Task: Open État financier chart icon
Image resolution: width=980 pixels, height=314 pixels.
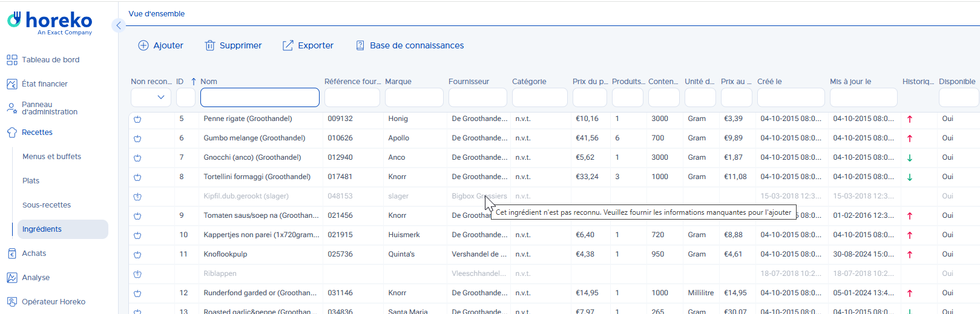Action: (12, 84)
